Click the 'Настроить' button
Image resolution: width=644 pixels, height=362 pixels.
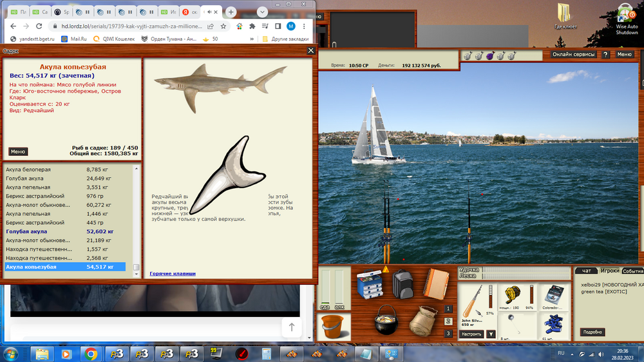click(x=471, y=334)
